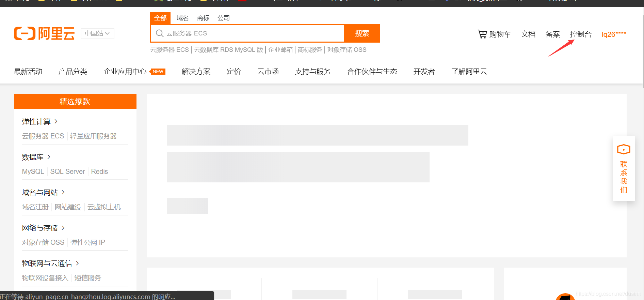Image resolution: width=644 pixels, height=300 pixels.
Task: Click the 企业邮箱 hot search link
Action: coord(280,50)
